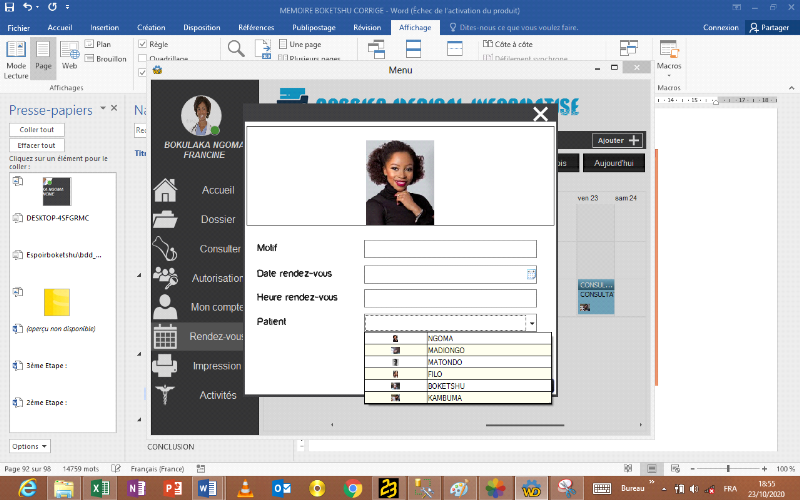The image size is (800, 500).
Task: Open the Autorisation users icon
Action: [x=165, y=278]
